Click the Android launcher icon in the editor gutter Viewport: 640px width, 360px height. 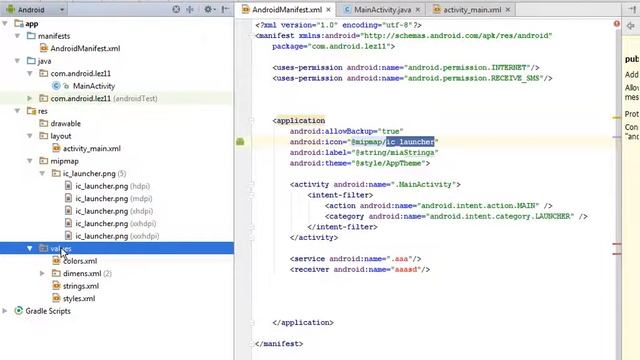[240, 142]
